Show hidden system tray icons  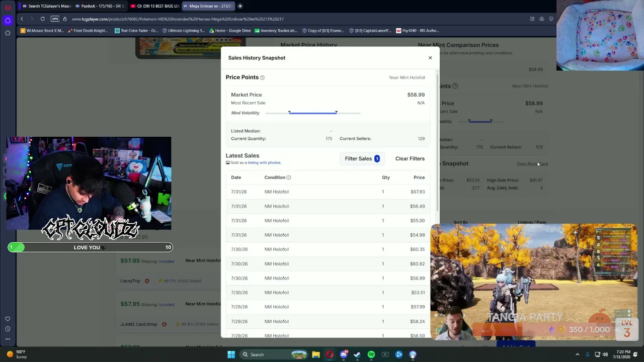click(577, 354)
